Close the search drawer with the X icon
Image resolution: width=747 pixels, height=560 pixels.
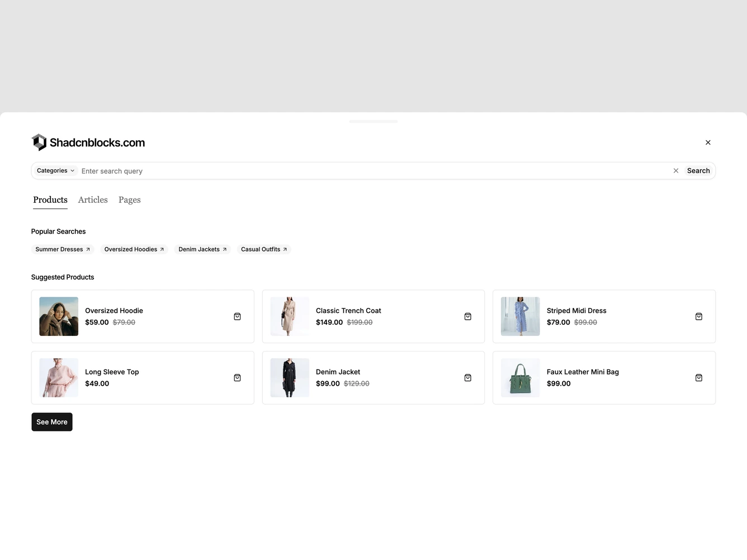(708, 143)
